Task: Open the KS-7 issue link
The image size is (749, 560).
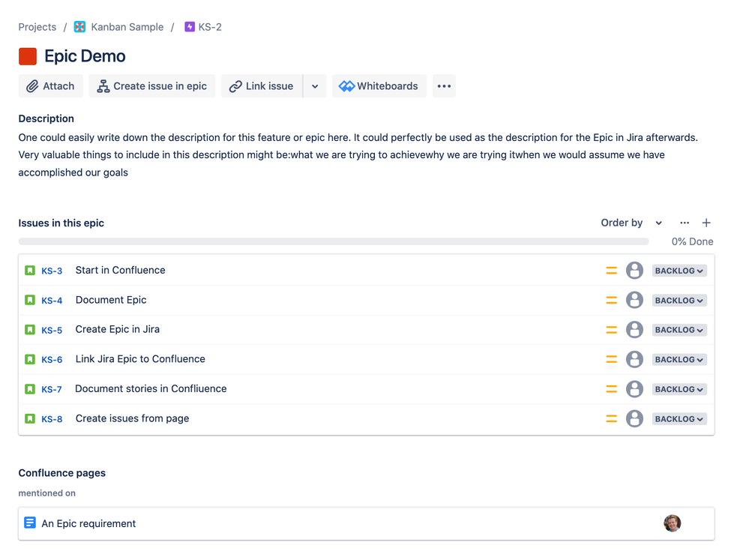Action: [52, 389]
